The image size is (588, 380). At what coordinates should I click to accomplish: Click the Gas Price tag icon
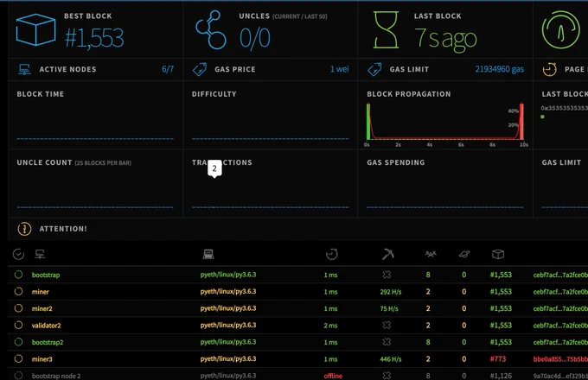200,69
